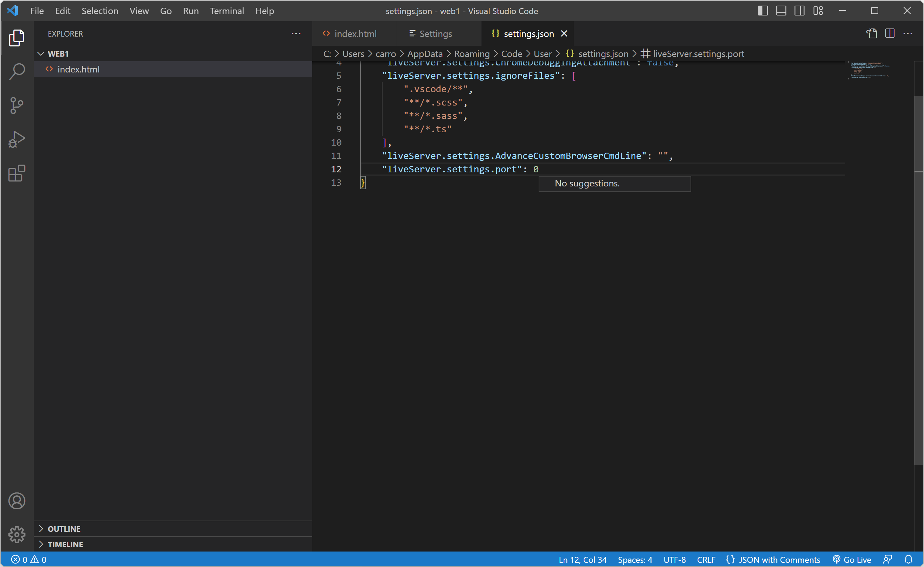The height and width of the screenshot is (567, 924).
Task: Click the Open Settings (UI) icon
Action: (x=872, y=33)
